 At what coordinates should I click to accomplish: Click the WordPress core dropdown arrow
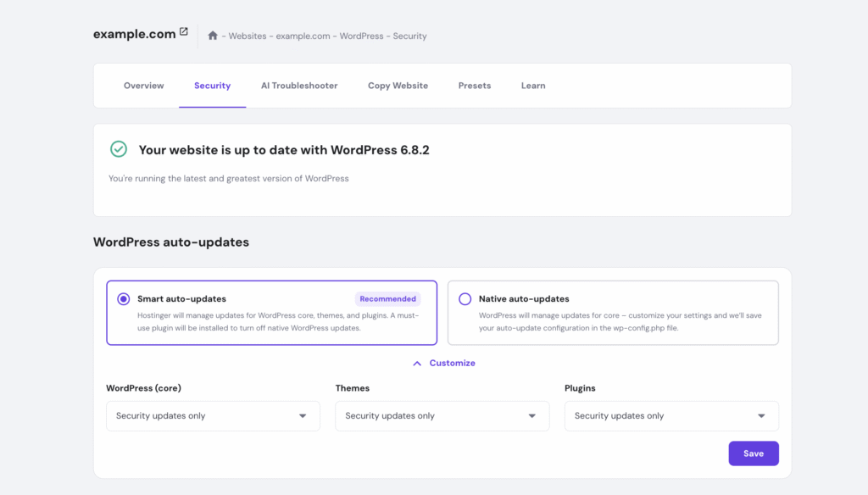coord(304,416)
